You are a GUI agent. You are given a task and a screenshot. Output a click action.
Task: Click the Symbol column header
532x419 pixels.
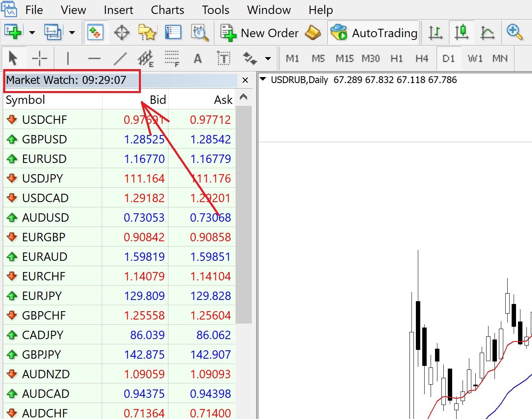[53, 99]
